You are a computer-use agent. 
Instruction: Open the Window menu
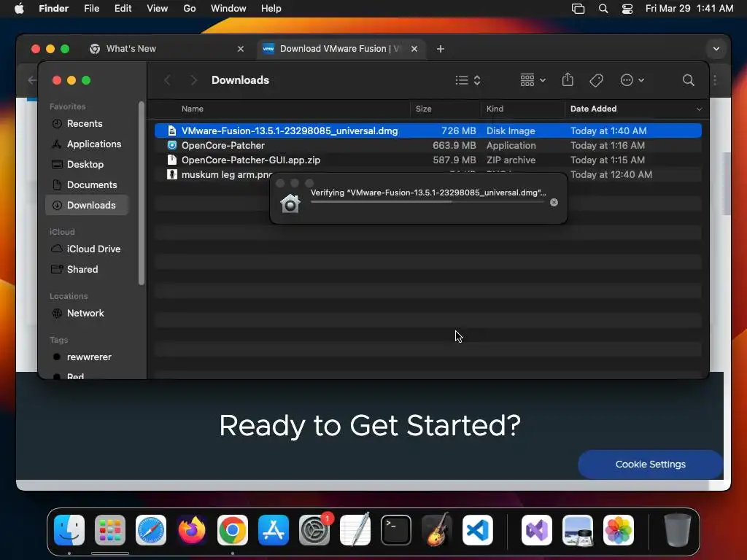pyautogui.click(x=228, y=9)
